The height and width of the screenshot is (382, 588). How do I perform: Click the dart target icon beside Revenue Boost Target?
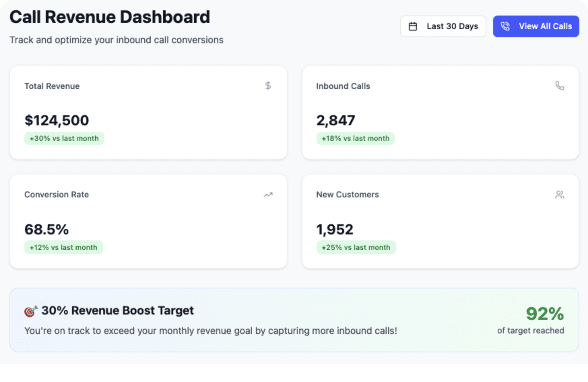[30, 311]
